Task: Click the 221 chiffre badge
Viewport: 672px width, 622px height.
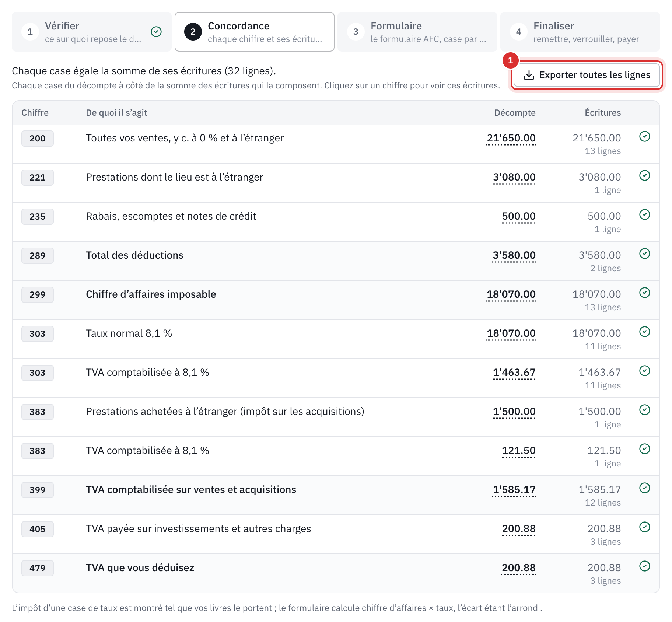Action: (38, 178)
